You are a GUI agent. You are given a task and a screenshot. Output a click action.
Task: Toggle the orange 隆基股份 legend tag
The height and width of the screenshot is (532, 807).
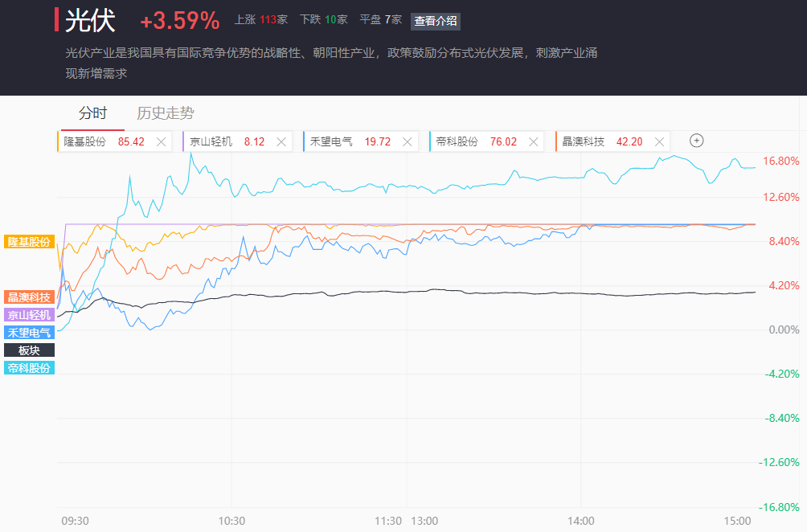pos(29,242)
